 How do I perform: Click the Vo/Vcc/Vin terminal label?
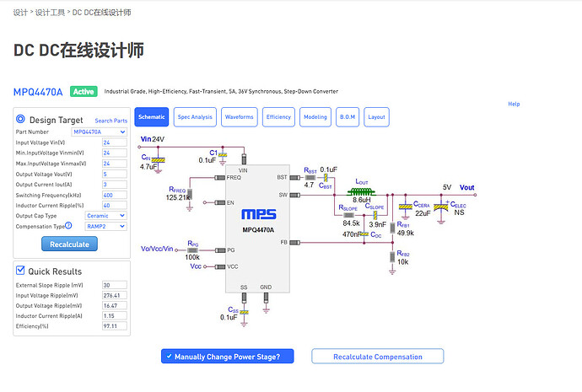157,249
